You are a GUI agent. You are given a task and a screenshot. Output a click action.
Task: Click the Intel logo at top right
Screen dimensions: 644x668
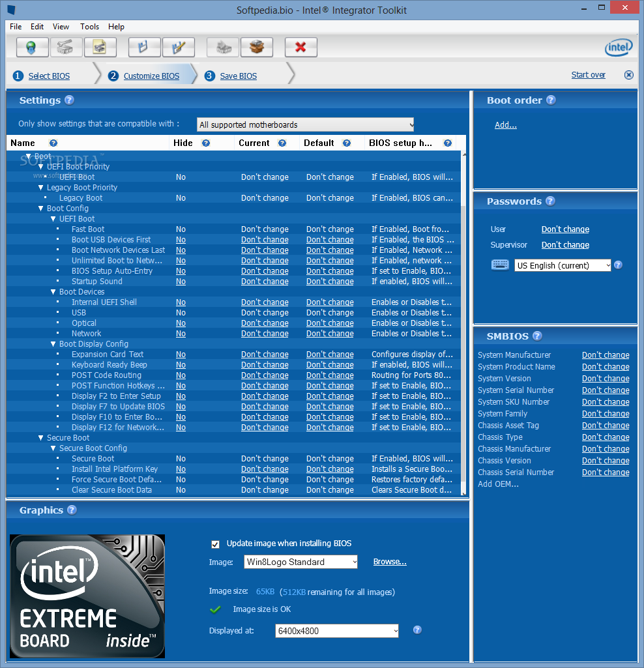click(619, 48)
